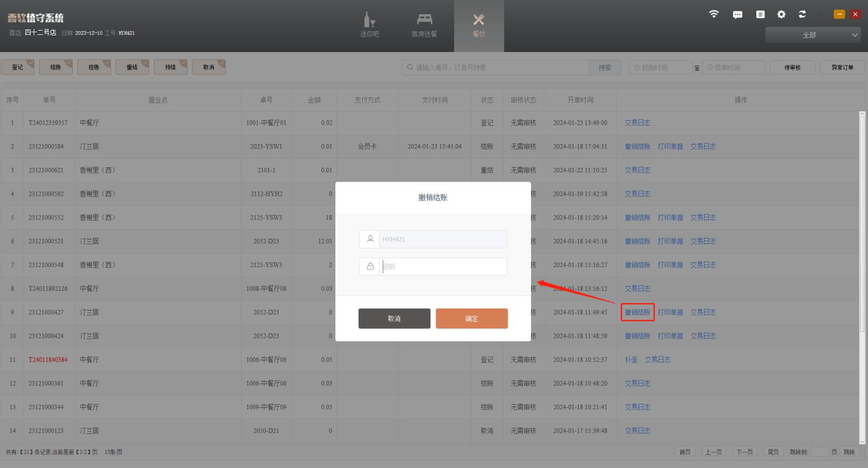Toggle the 结账 status filter
Viewport: 868px width, 468px height.
56,67
